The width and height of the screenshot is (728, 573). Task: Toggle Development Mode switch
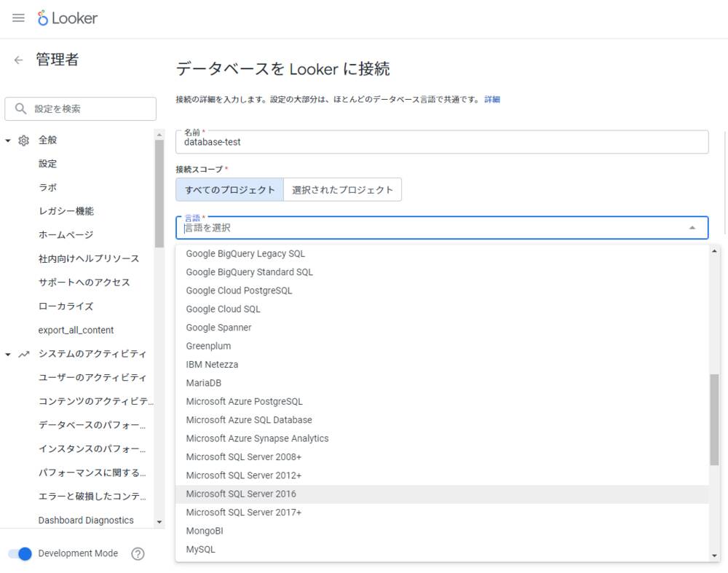(x=20, y=554)
